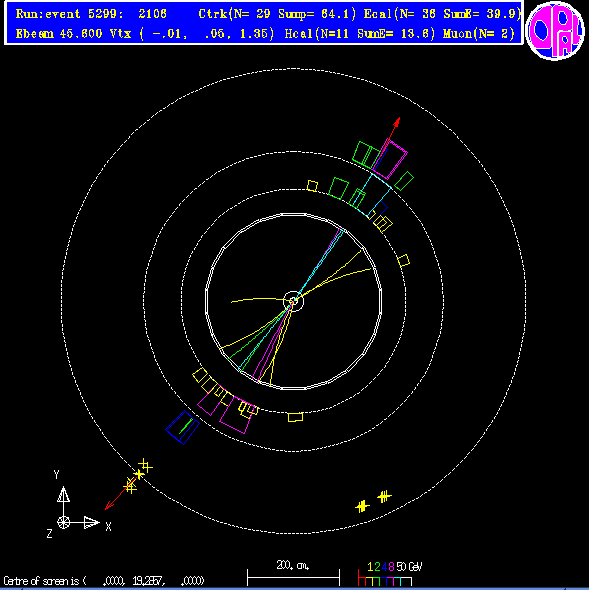This screenshot has width=589, height=590.
Task: Click the small vertex circle at detector centre
Action: 293,301
